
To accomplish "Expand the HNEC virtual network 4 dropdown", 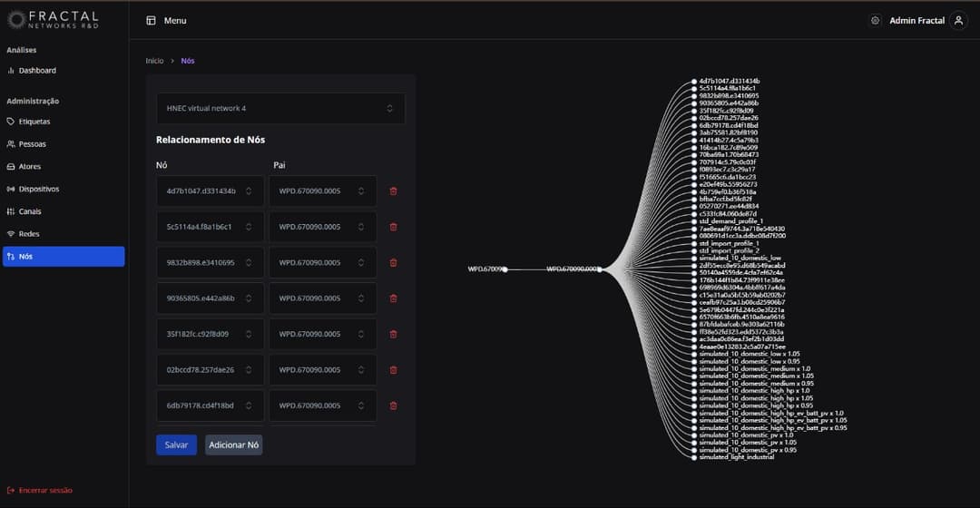I will coord(280,108).
